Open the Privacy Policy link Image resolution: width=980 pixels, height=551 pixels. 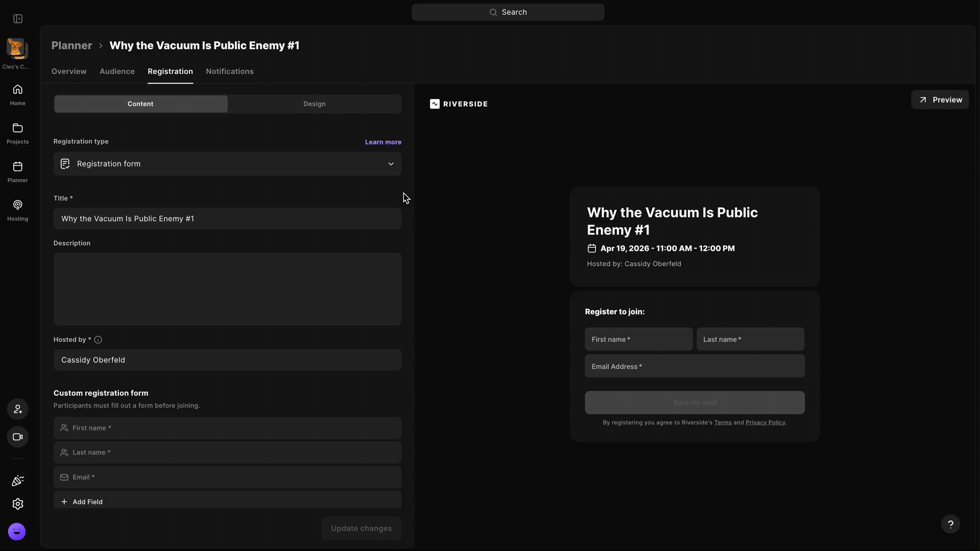(765, 422)
